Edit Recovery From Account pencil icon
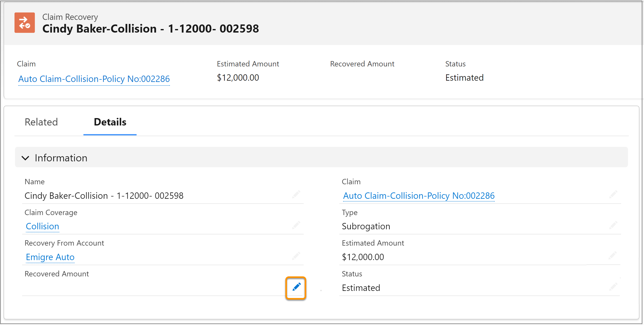The height and width of the screenshot is (325, 644). pyautogui.click(x=296, y=256)
